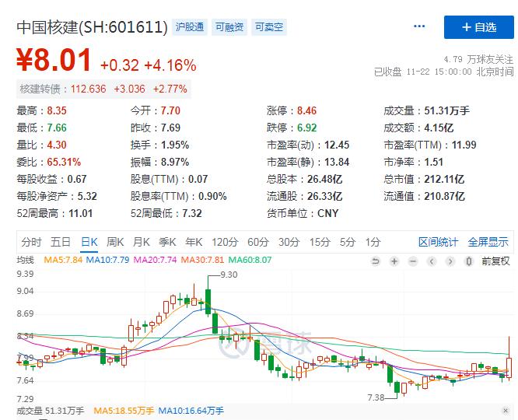Open the three-dot more options menu

419,26
